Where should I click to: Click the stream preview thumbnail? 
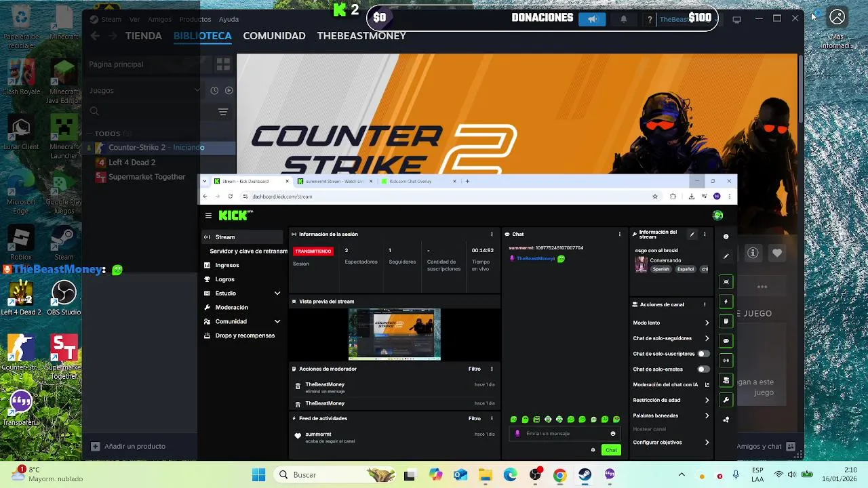pos(395,334)
